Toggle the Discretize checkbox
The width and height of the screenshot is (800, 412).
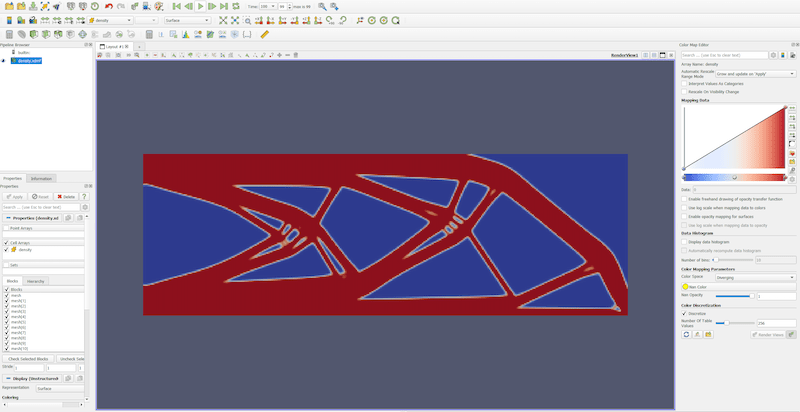coord(685,313)
